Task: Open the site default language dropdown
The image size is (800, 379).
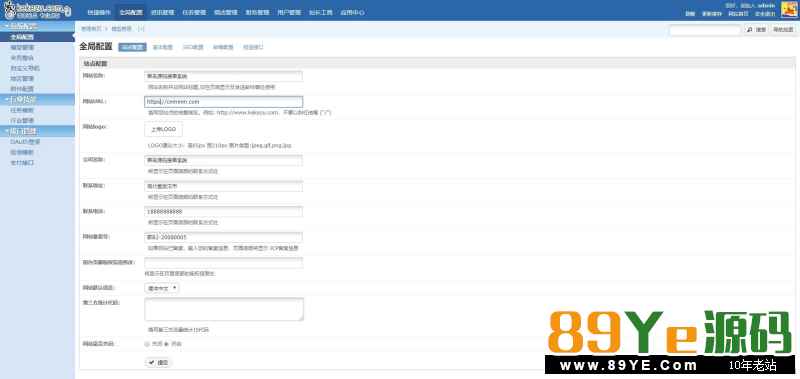Action: click(162, 288)
